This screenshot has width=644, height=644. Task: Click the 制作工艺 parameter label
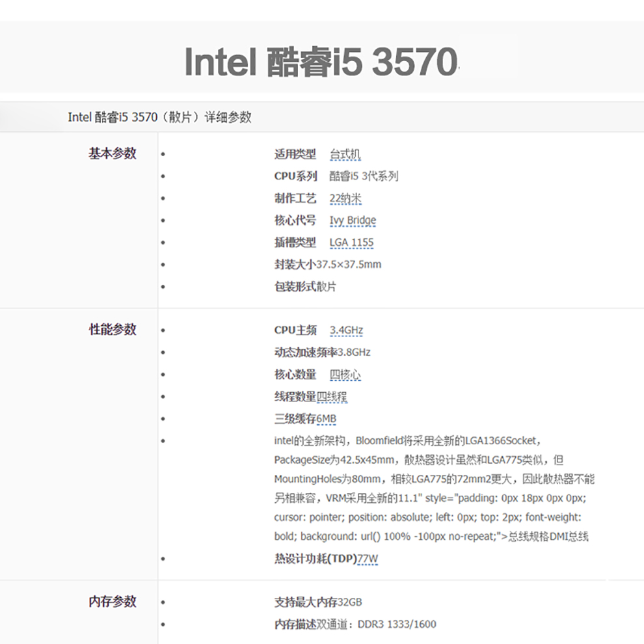click(295, 198)
